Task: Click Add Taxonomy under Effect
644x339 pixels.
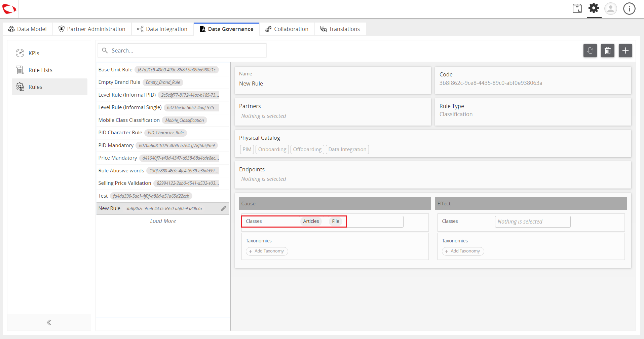Action: click(x=463, y=251)
